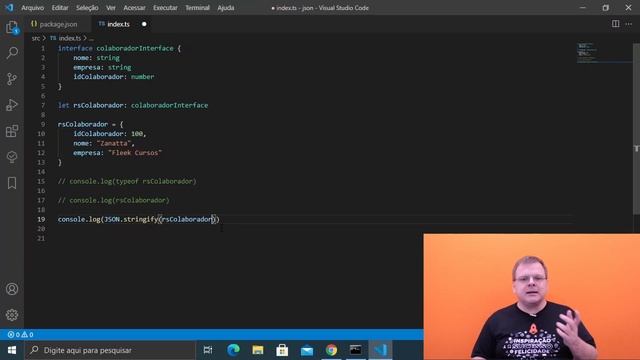Screen dimensions: 640x360
Task: Click 'idColaborador: 100,' on line 10
Action: pos(109,133)
